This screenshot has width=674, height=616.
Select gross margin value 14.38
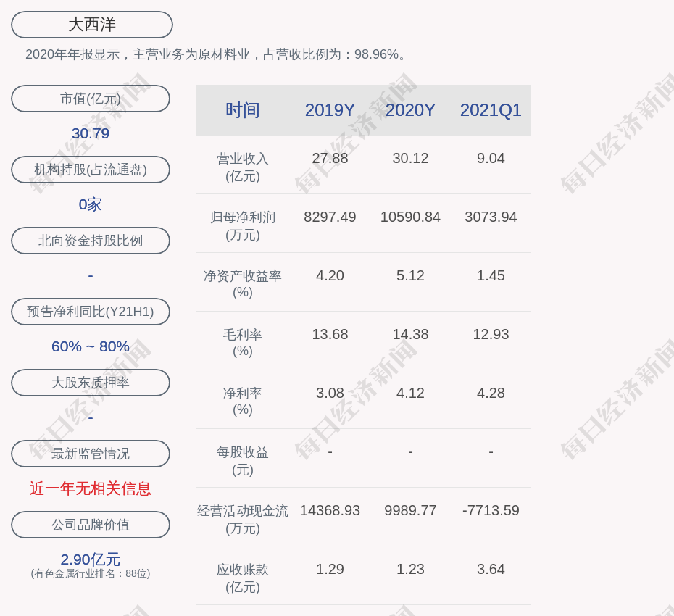point(410,334)
